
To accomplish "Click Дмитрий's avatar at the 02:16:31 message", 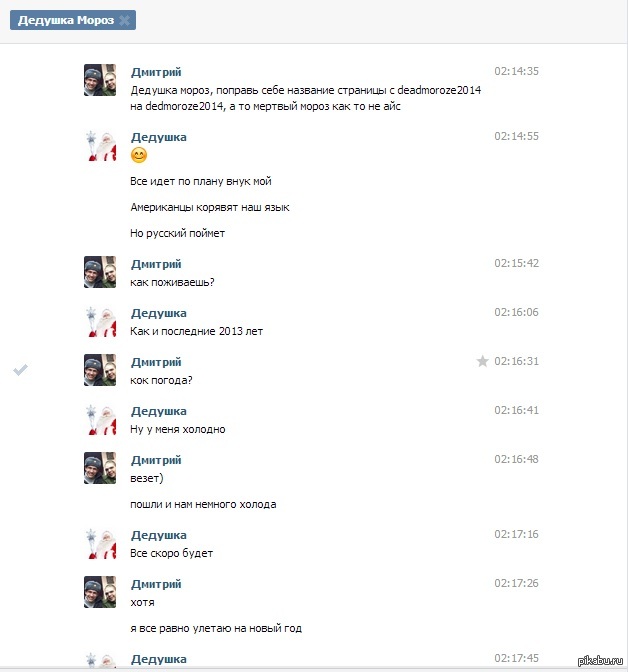I will click(100, 370).
